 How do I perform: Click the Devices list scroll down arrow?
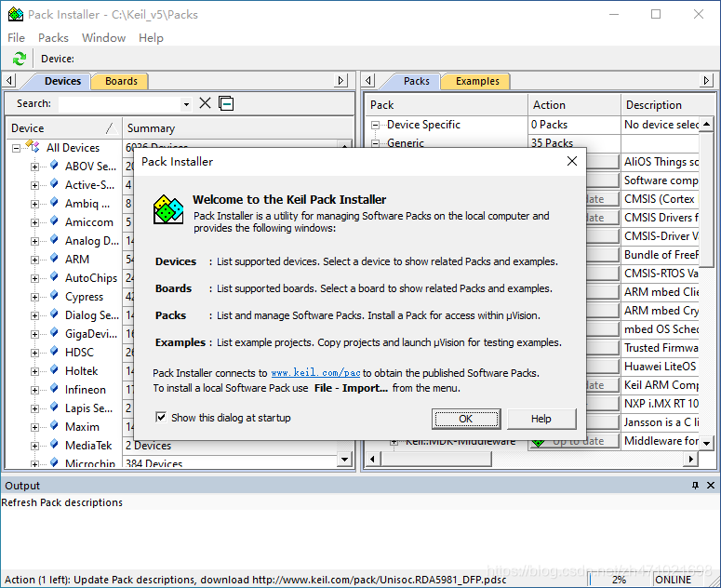[x=344, y=459]
